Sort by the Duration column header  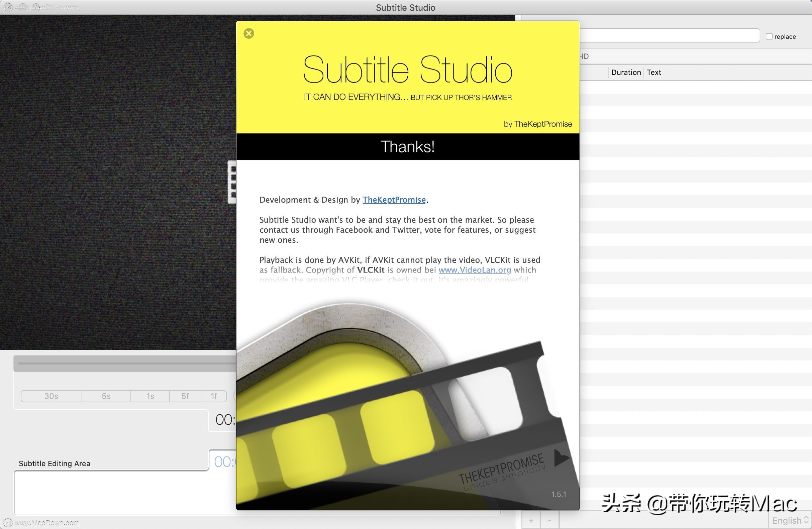pyautogui.click(x=626, y=72)
